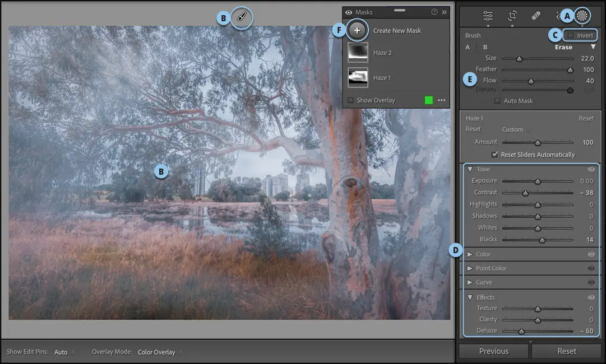606x364 pixels.
Task: Open Masks panel help icon
Action: pyautogui.click(x=434, y=12)
